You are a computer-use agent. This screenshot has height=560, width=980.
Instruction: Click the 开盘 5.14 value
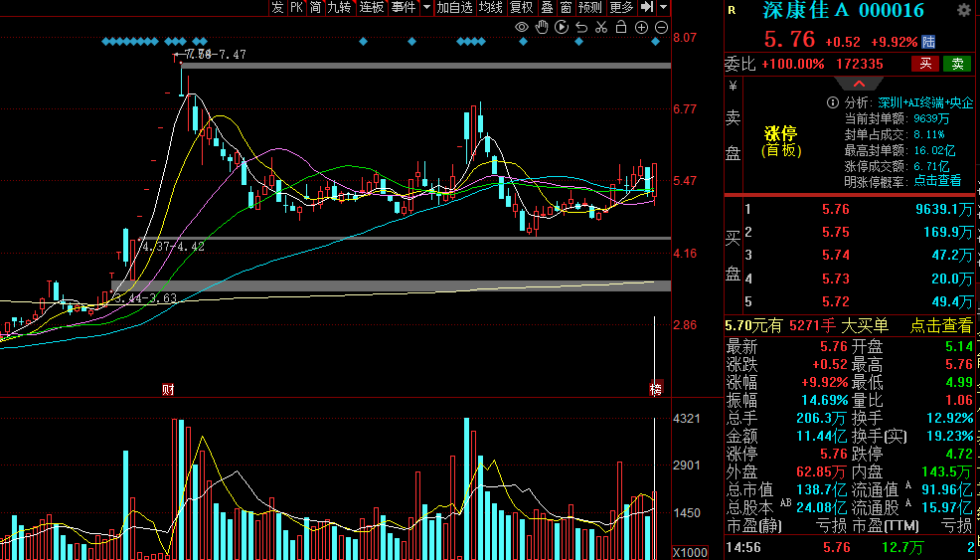coord(959,346)
